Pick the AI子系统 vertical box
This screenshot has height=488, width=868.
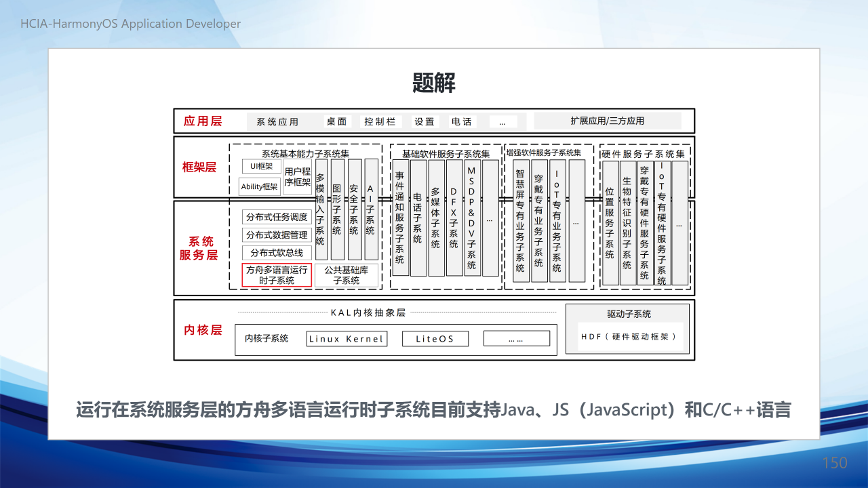click(371, 209)
